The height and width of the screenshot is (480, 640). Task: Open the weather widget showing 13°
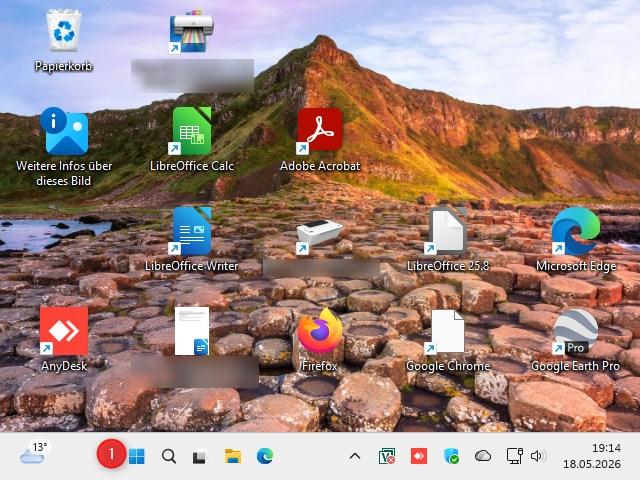(x=33, y=454)
